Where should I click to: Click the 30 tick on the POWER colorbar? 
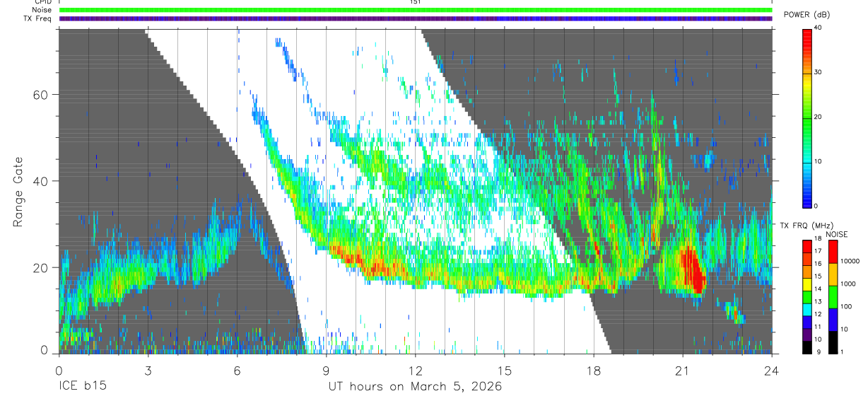tap(819, 72)
